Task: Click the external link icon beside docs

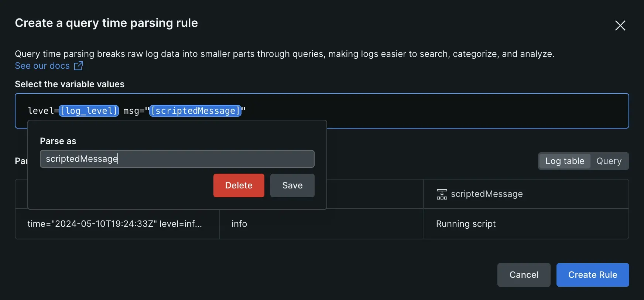Action: 78,66
